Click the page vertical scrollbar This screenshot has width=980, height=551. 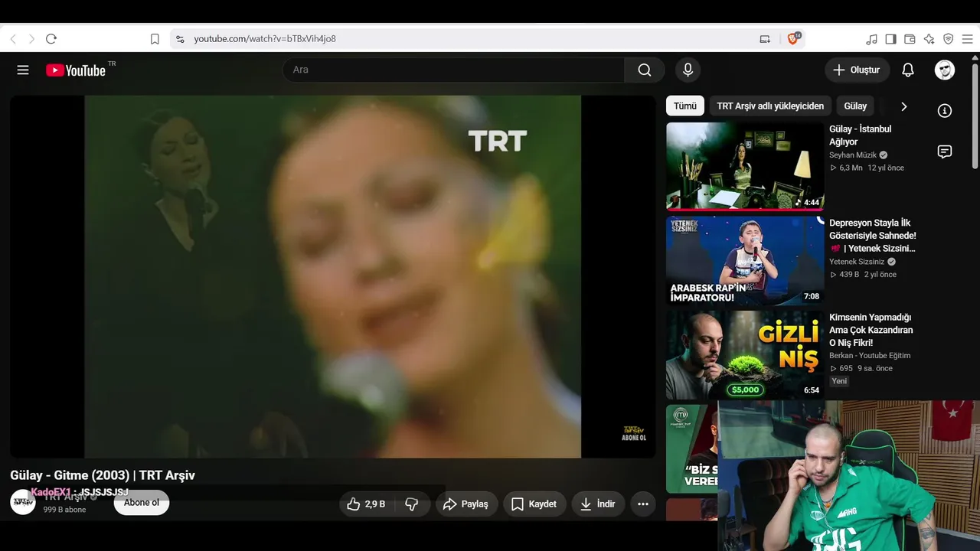pyautogui.click(x=975, y=115)
